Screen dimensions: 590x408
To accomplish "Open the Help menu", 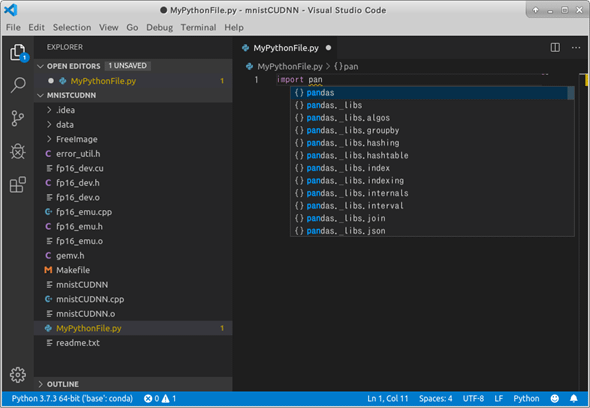I will click(234, 27).
